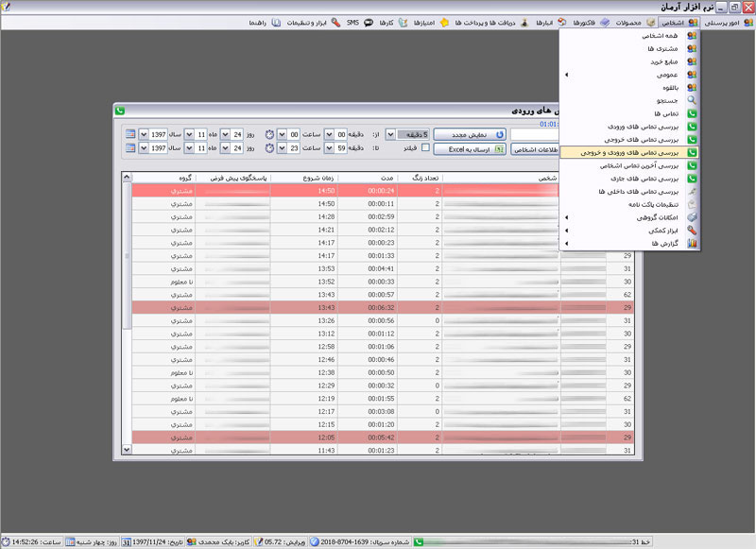Viewport: 756px width, 549px height.
Task: Select the call row with duration '00:06:32'
Action: point(383,307)
